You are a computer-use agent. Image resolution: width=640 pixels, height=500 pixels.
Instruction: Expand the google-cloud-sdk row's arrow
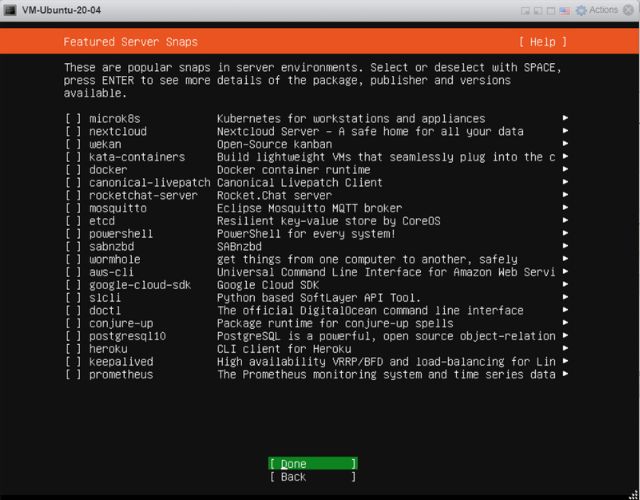[x=565, y=284]
